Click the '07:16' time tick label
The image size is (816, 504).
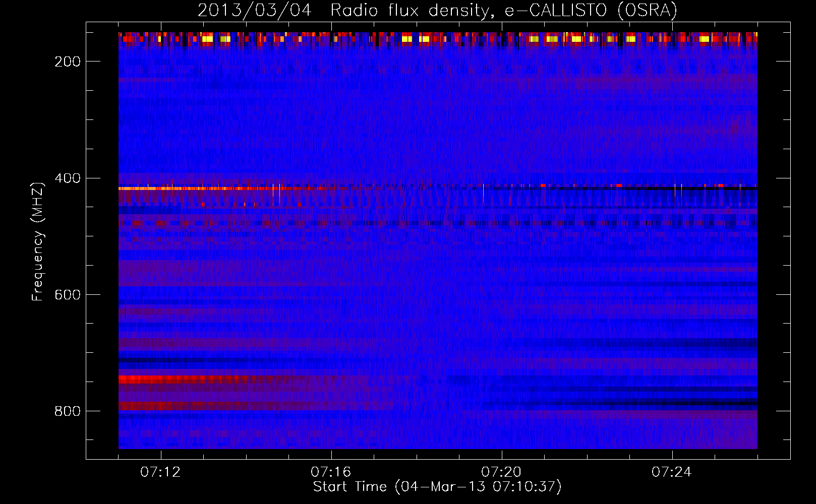point(331,472)
